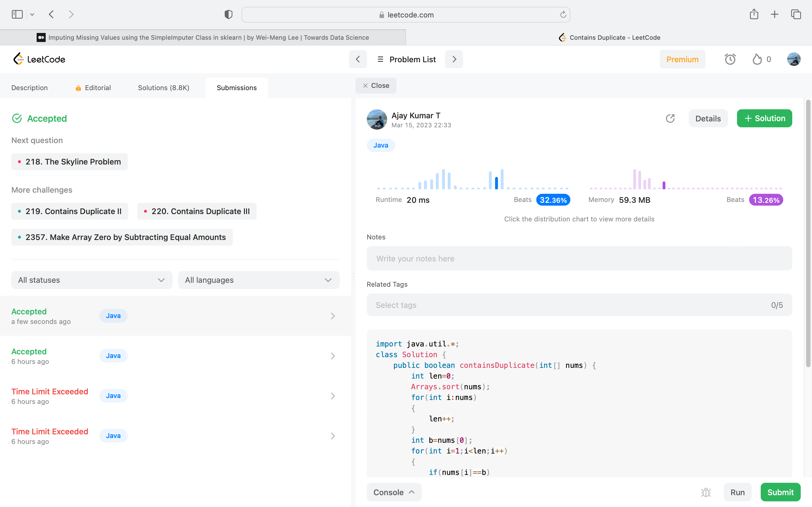Image resolution: width=812 pixels, height=507 pixels.
Task: Click the streak flame icon
Action: tap(757, 59)
